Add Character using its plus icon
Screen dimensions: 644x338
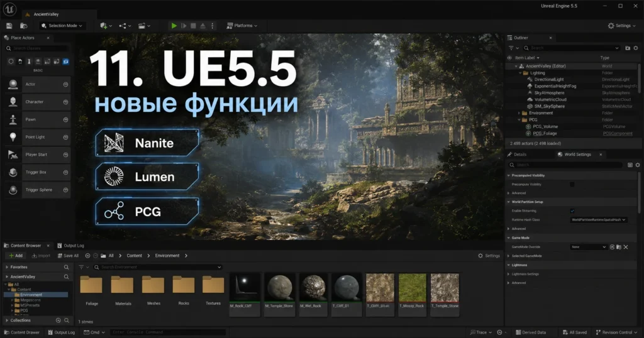tap(65, 102)
